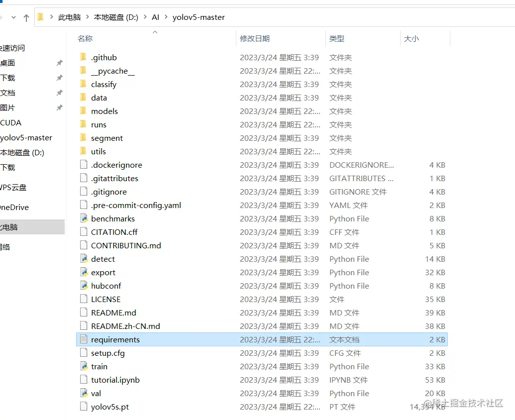Expand the chevron after AI in the path

tap(166, 17)
